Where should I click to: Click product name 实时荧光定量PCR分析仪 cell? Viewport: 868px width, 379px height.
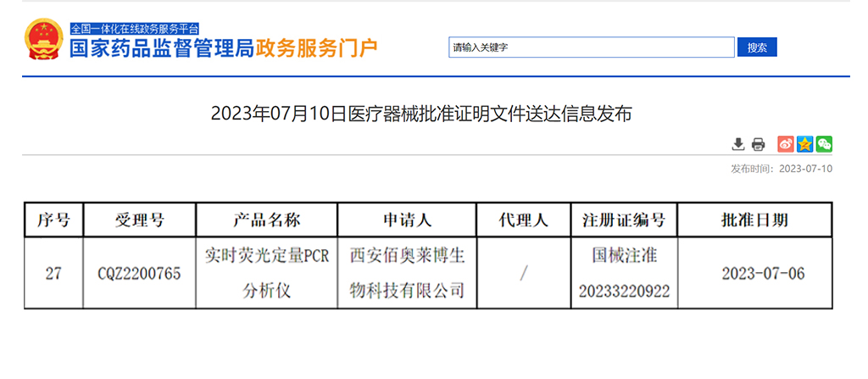click(x=266, y=273)
